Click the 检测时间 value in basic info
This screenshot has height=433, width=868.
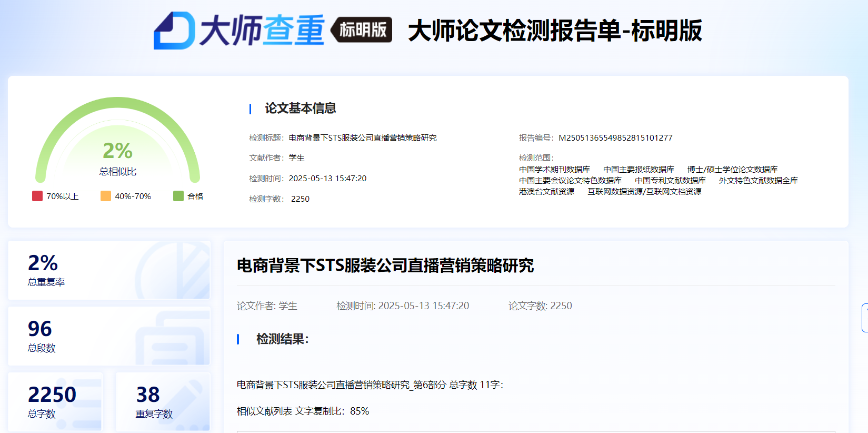[x=327, y=179]
